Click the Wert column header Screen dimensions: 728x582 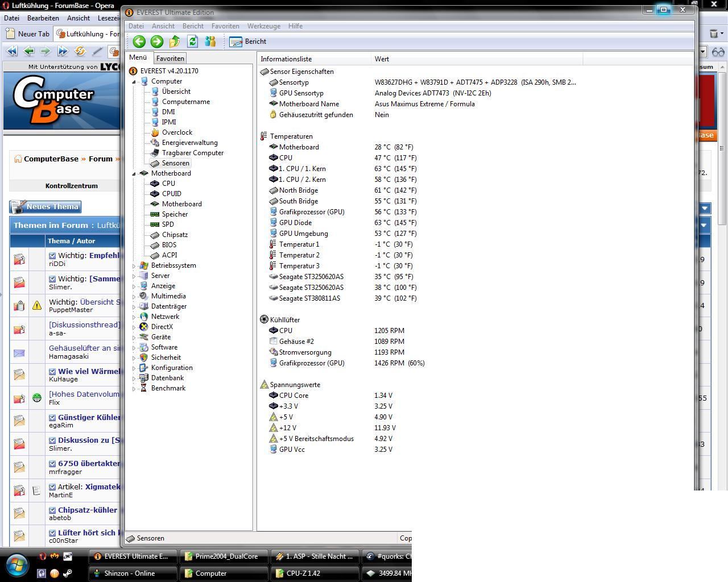(x=477, y=59)
